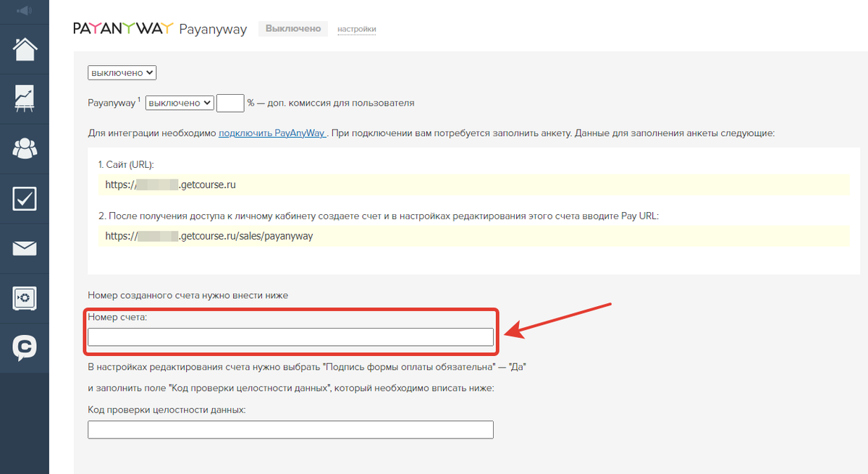The height and width of the screenshot is (474, 868).
Task: Open the mail envelope icon in sidebar
Action: pos(25,248)
